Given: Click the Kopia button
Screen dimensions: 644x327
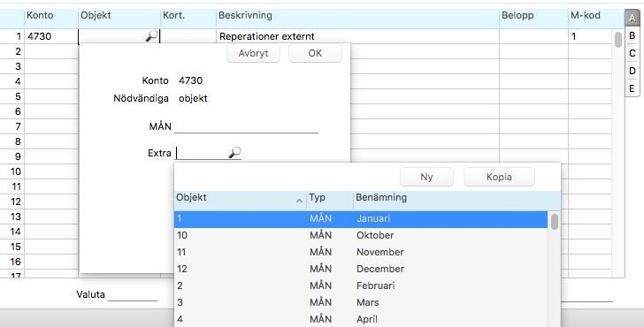Looking at the screenshot, I should [x=499, y=177].
